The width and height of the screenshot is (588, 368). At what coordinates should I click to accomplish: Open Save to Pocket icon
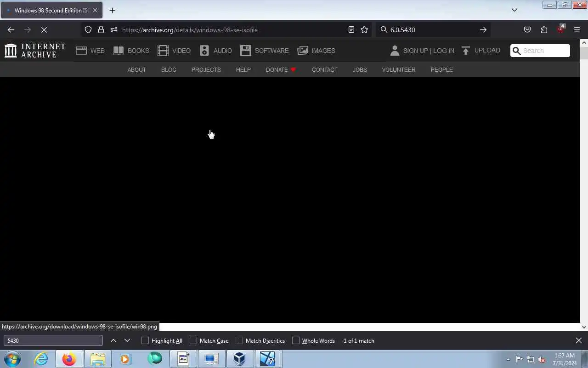click(x=527, y=30)
